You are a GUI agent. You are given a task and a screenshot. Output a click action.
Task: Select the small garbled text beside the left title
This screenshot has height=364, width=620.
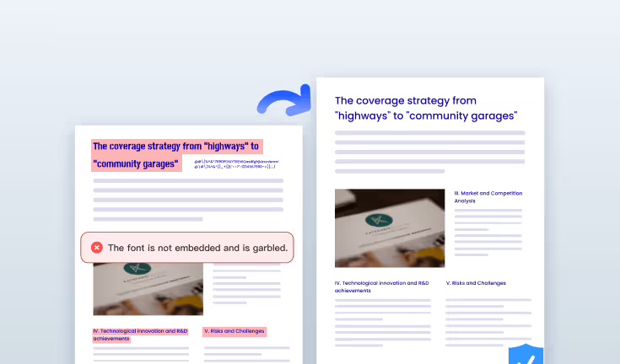[235, 163]
